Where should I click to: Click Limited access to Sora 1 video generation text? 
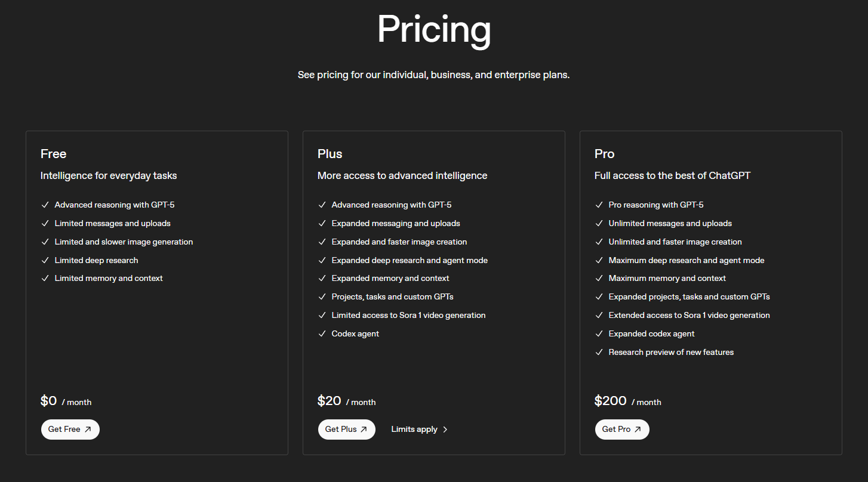click(x=408, y=316)
